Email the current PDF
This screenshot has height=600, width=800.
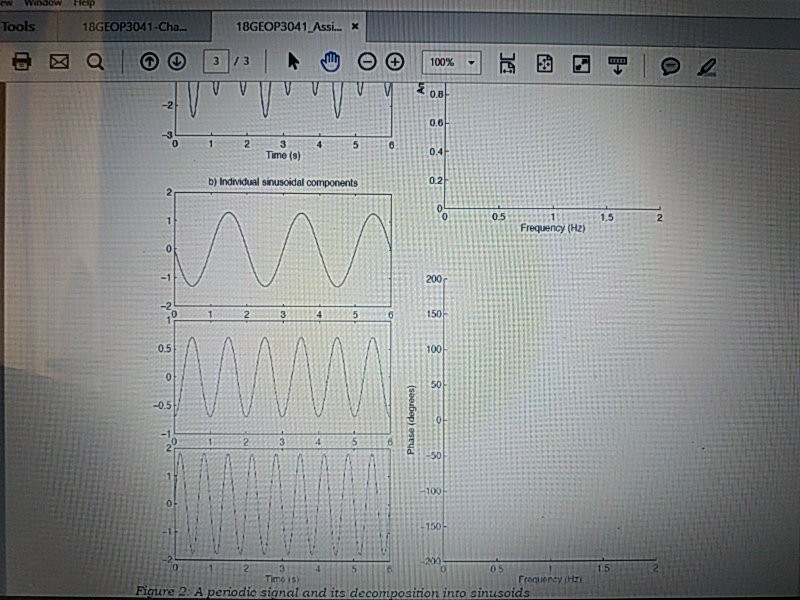coord(57,62)
